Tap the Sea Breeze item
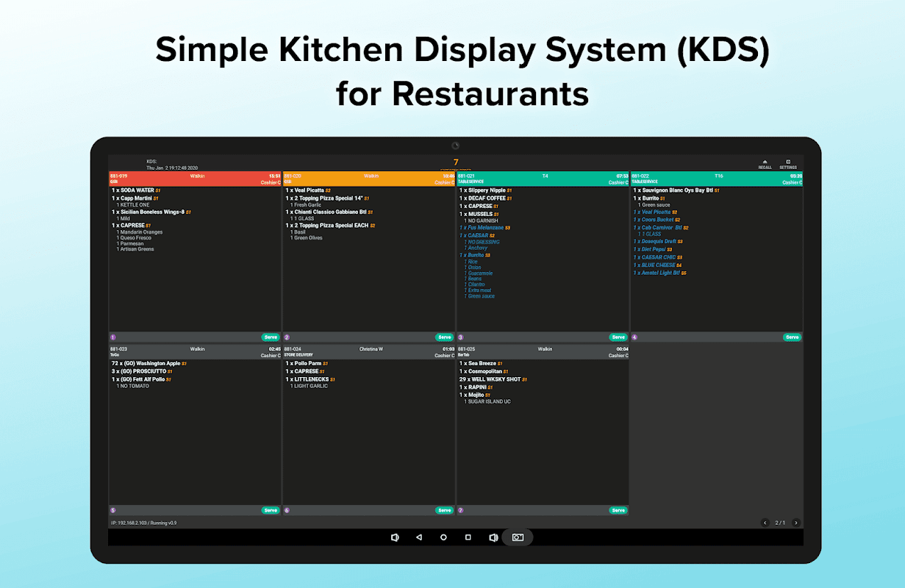The height and width of the screenshot is (588, 905). 482,363
